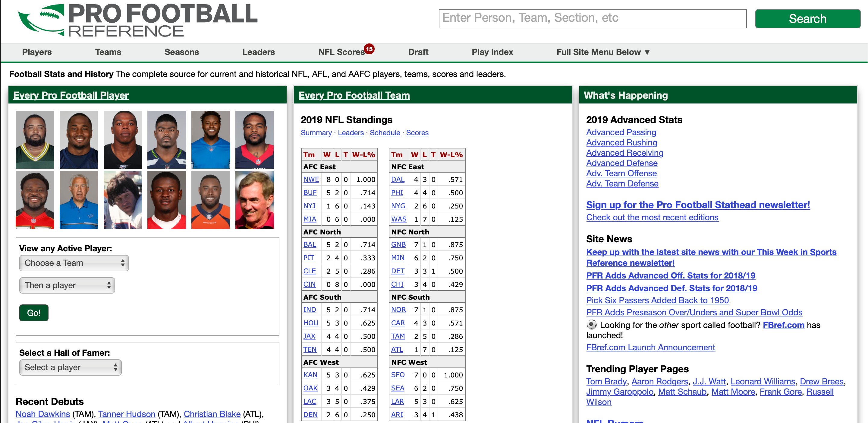Screen dimensions: 868x423
Task: Open the DEN team link
Action: pos(310,415)
